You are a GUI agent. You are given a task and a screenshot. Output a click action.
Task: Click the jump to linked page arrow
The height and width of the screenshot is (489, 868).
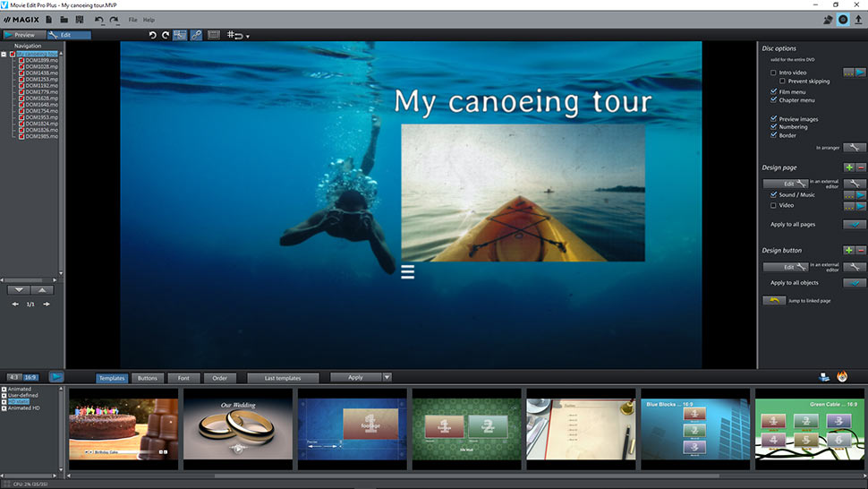tap(773, 301)
